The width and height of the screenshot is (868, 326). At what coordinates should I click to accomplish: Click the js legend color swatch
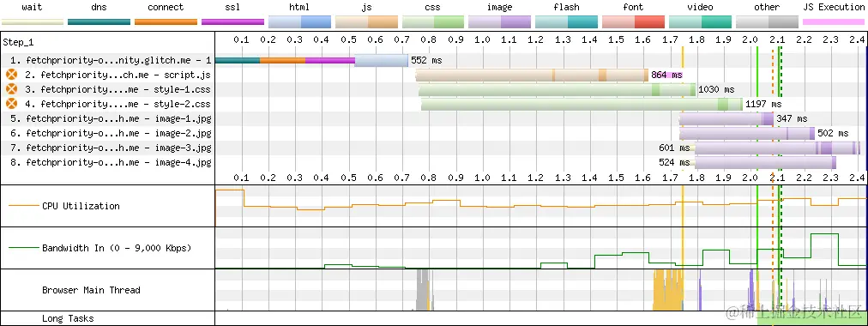pyautogui.click(x=366, y=22)
